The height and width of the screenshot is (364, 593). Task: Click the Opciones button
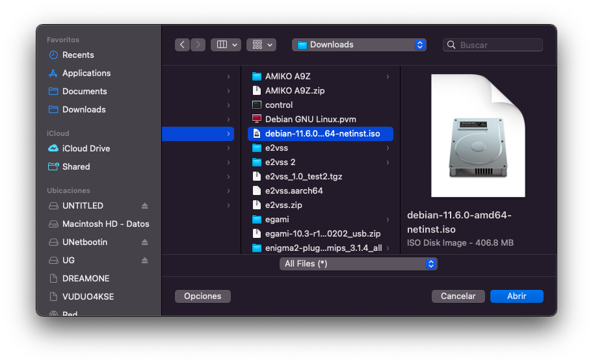(202, 296)
